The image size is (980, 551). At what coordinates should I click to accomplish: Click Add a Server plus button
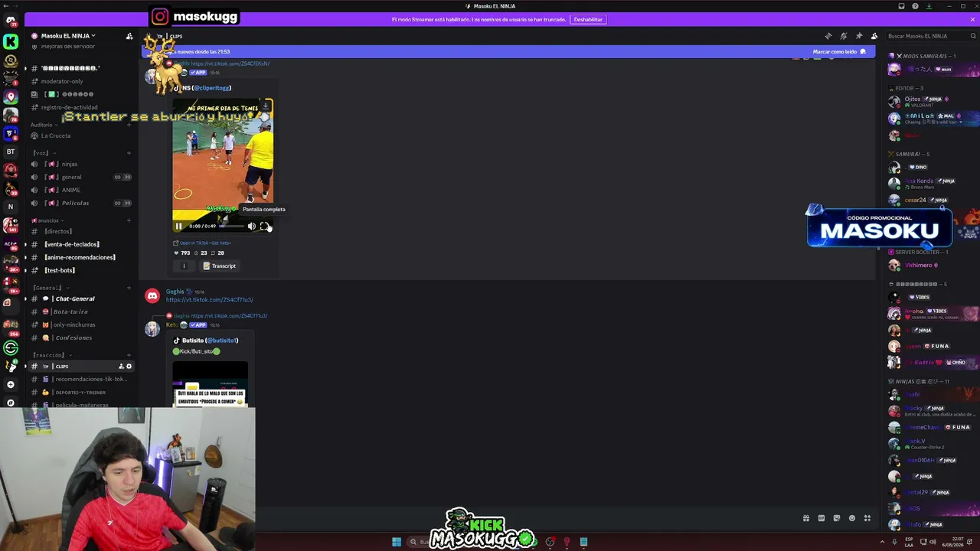click(x=11, y=384)
